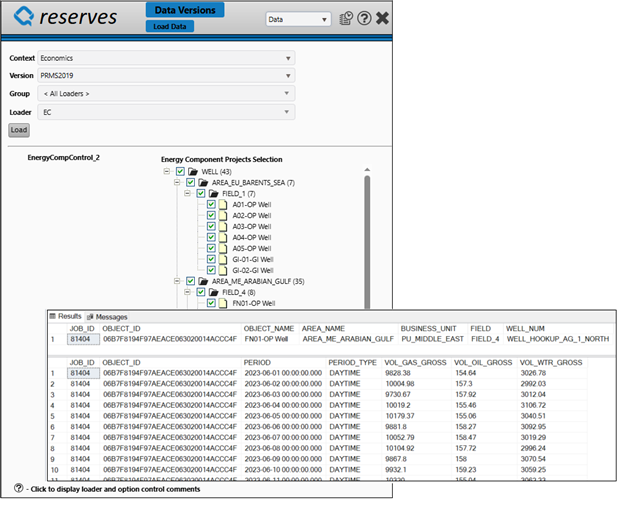Click the A03-OP Well document icon

[223, 226]
